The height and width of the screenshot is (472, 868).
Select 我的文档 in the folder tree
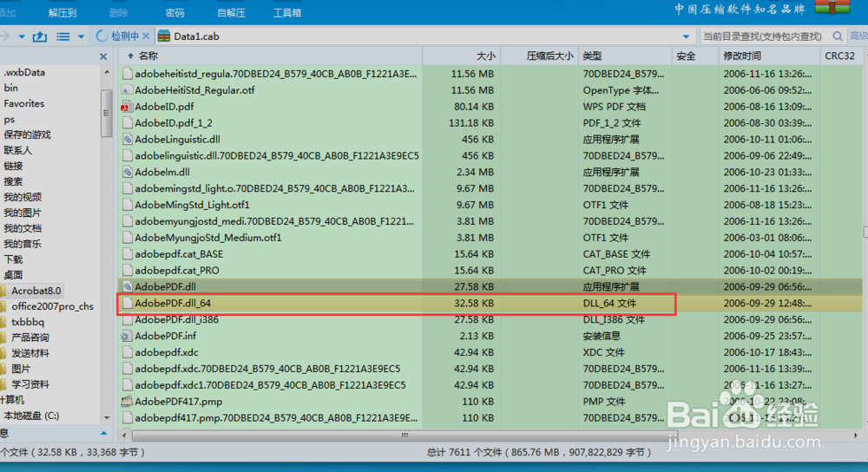(23, 228)
